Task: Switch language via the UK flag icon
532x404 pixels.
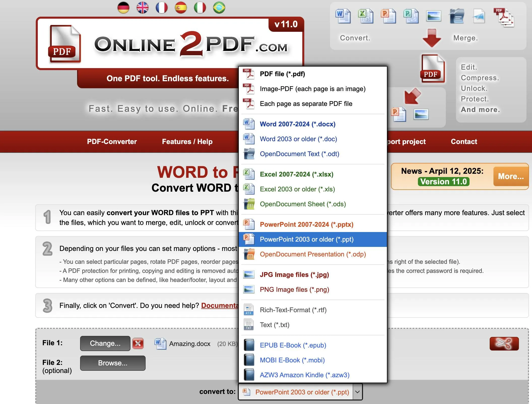Action: point(143,8)
